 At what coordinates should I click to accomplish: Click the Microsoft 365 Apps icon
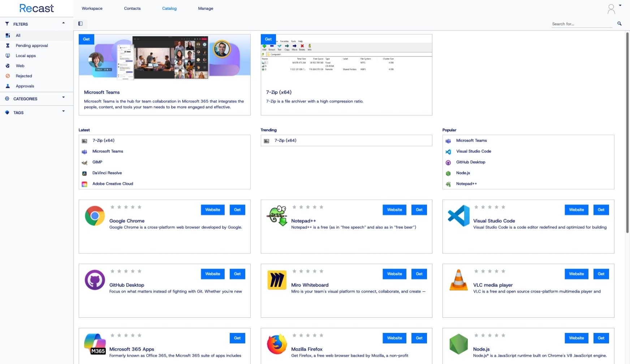pos(95,344)
